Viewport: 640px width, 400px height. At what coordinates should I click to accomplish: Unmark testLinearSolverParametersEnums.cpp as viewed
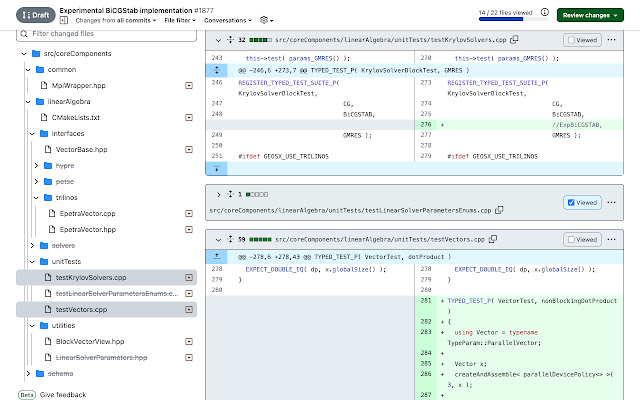tap(582, 202)
